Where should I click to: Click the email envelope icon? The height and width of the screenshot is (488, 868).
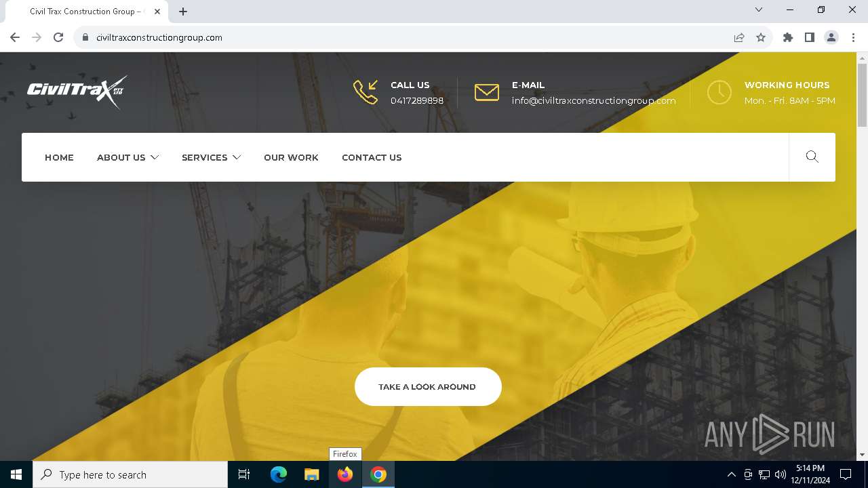487,92
